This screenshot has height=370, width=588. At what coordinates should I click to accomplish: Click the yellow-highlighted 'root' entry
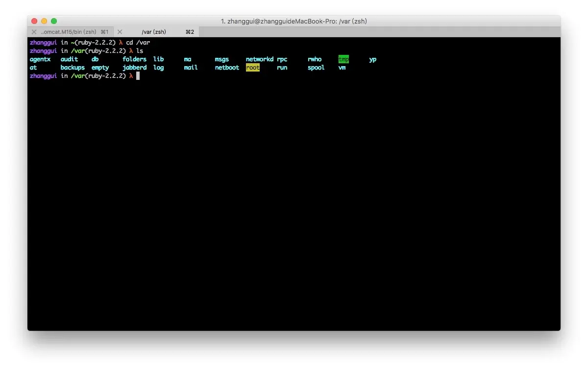pos(253,68)
